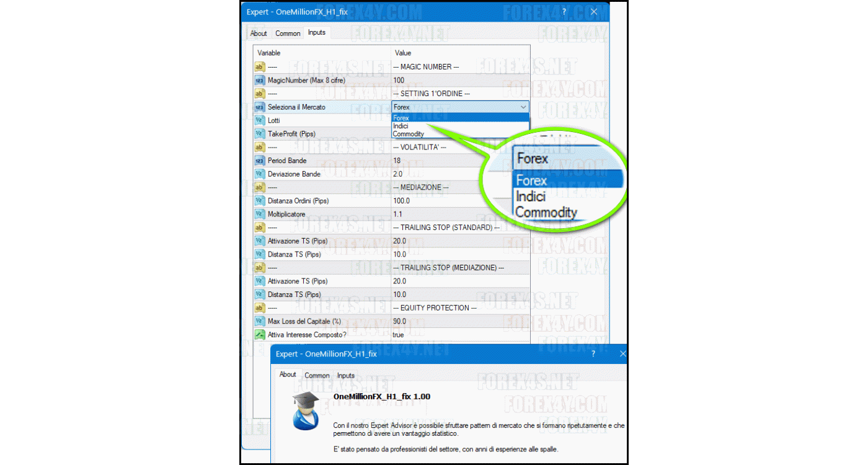Click the Moltiplicatore variable icon

point(259,214)
